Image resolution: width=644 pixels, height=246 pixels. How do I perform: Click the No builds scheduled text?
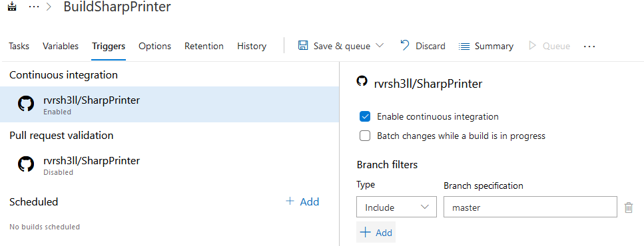[45, 227]
